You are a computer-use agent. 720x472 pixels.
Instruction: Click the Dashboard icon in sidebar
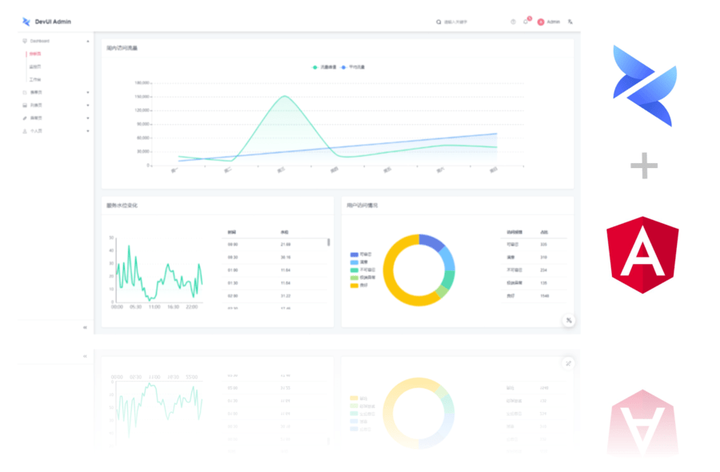coord(25,41)
